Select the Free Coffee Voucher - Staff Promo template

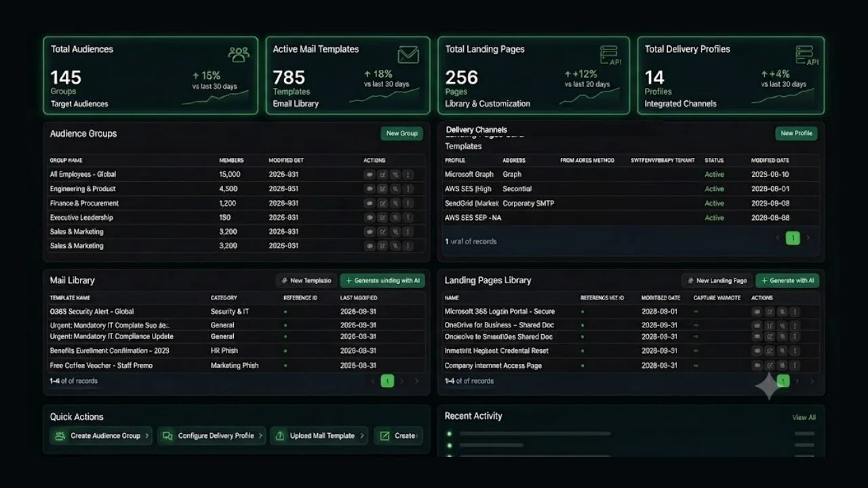(x=235, y=365)
